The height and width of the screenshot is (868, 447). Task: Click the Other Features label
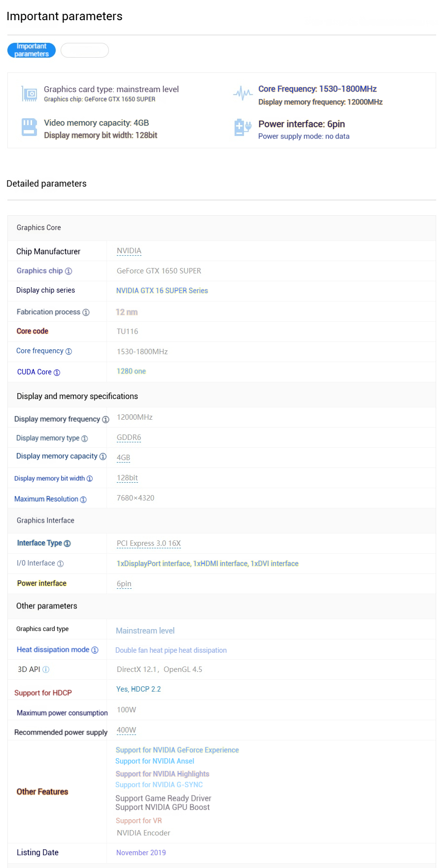[x=42, y=792]
